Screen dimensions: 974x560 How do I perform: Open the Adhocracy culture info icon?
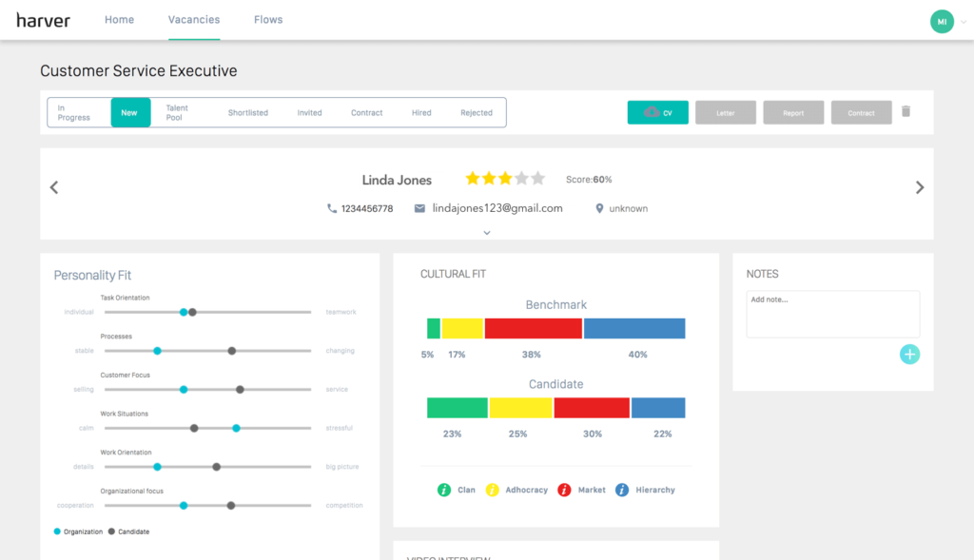493,490
